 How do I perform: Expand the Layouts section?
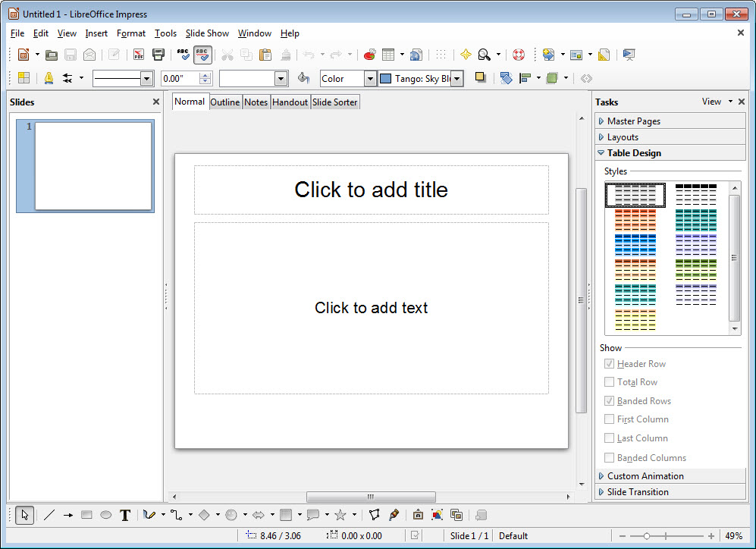point(670,137)
